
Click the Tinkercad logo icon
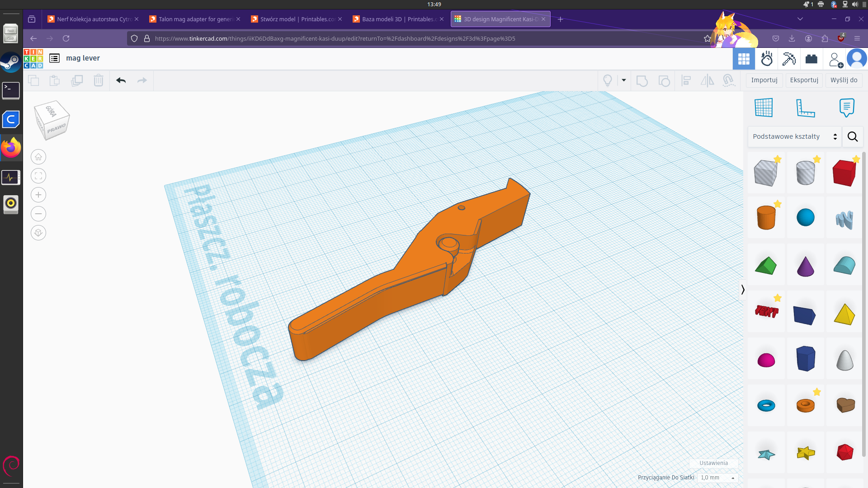33,59
